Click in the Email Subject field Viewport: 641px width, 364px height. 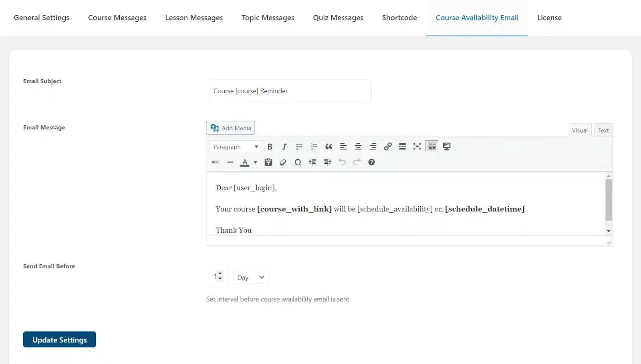tap(290, 91)
